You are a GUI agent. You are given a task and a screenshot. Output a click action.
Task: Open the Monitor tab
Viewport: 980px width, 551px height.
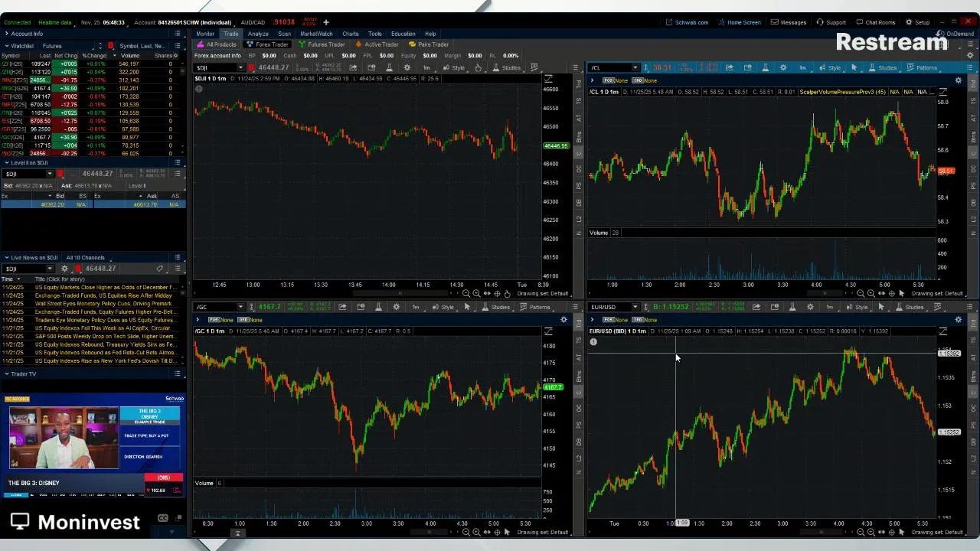click(x=205, y=34)
